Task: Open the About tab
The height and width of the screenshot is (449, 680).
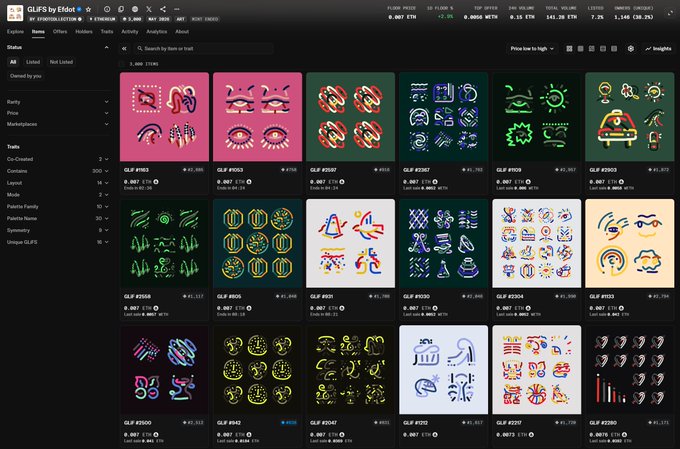Action: [182, 32]
